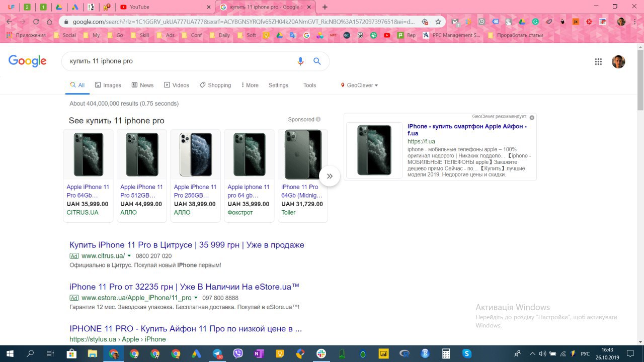Open Slack from the taskbar
Viewport: 644px width, 362px height.
pyautogui.click(x=321, y=353)
